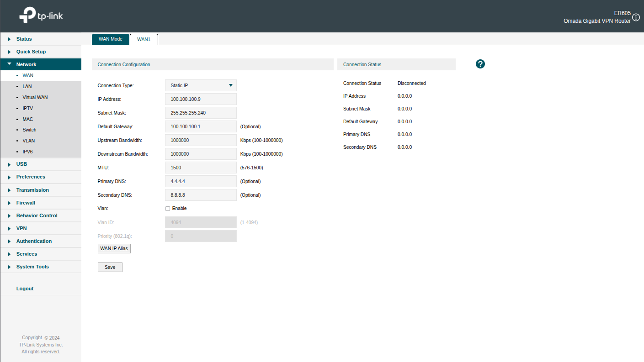The width and height of the screenshot is (644, 362).
Task: Click the Omada Gigabit VPN Router text
Action: pos(597,21)
